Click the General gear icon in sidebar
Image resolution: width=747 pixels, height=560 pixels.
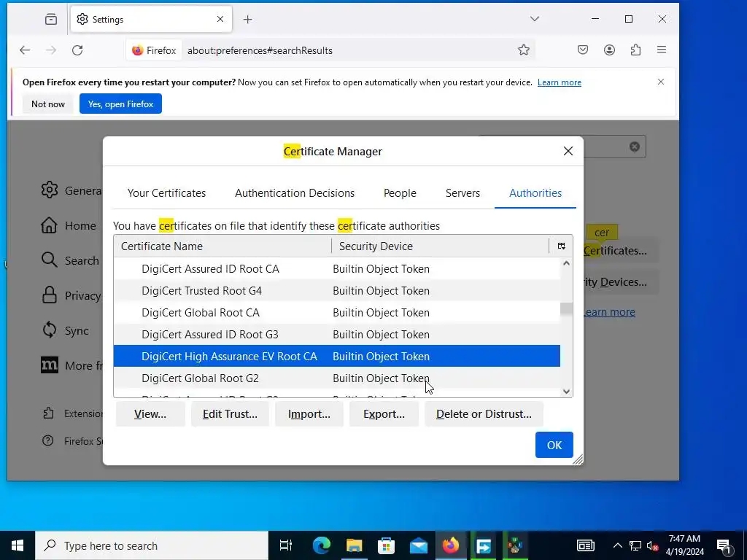click(49, 190)
